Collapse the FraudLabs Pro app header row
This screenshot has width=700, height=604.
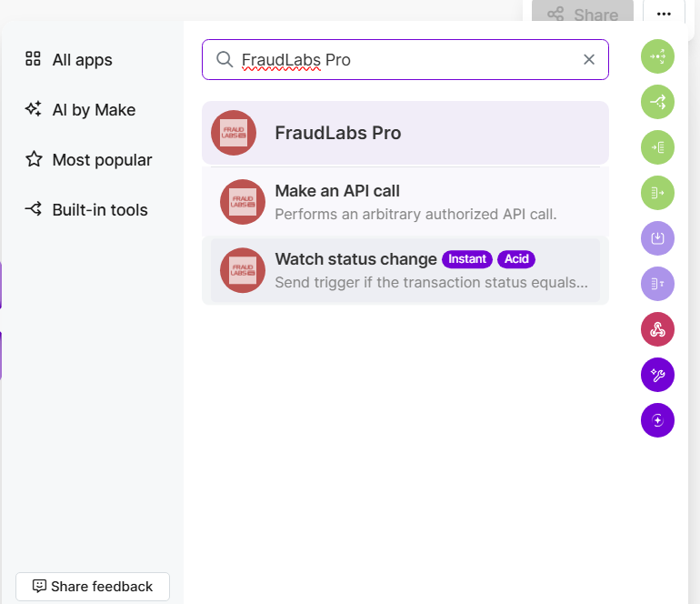pos(405,133)
